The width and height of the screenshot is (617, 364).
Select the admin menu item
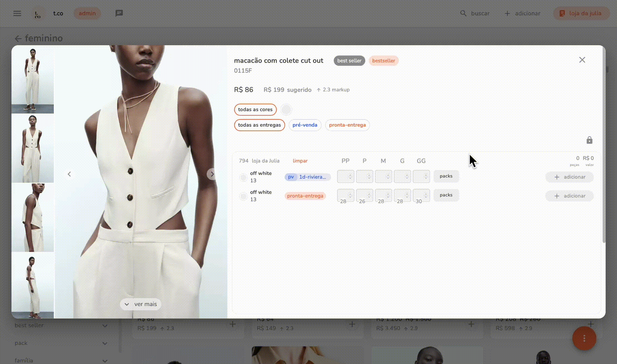(x=87, y=13)
